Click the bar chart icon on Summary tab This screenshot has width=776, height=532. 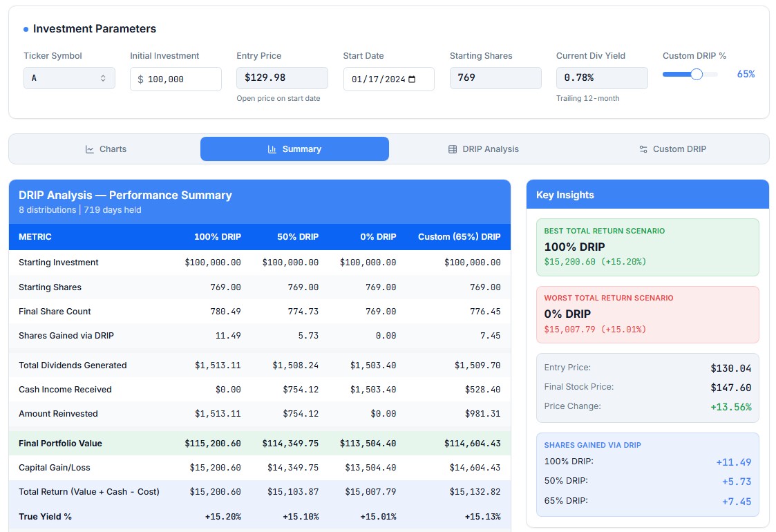click(272, 149)
